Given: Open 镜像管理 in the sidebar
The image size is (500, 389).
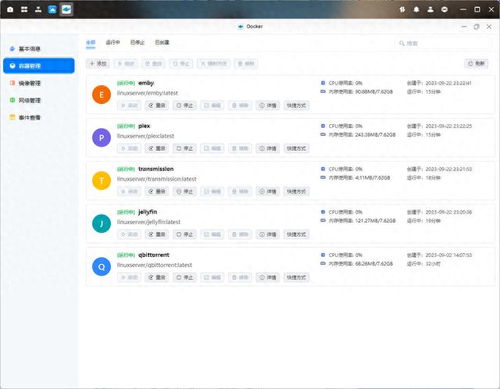Looking at the screenshot, I should click(39, 83).
